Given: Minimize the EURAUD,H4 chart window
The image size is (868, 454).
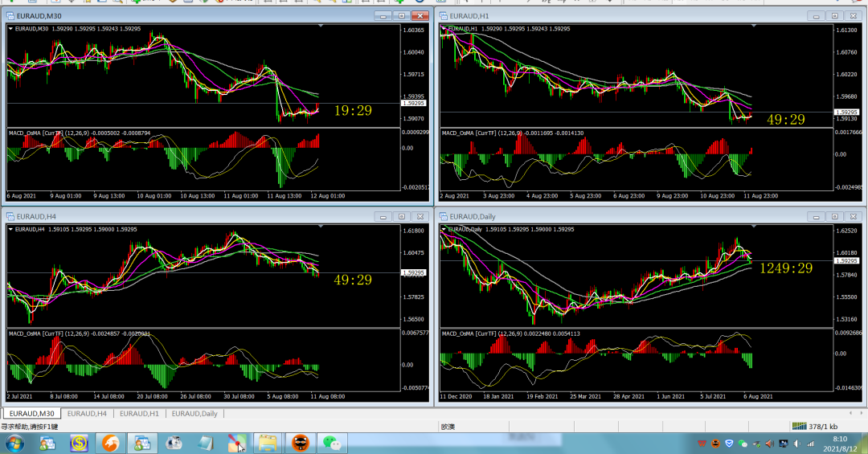Looking at the screenshot, I should (383, 216).
